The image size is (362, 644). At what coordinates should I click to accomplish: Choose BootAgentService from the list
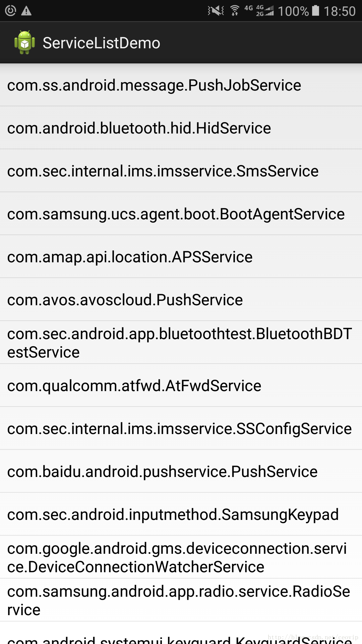[181, 214]
